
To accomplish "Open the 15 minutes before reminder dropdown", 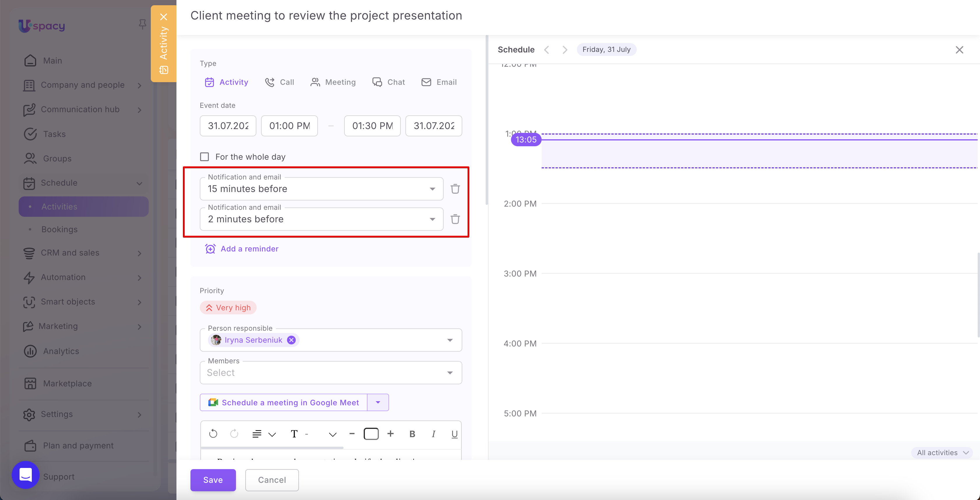I will 321,189.
